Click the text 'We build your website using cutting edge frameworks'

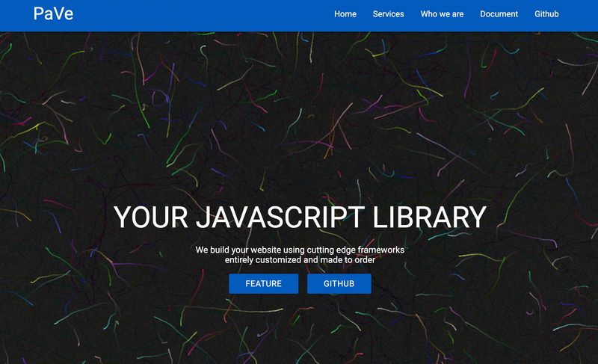[x=300, y=250]
